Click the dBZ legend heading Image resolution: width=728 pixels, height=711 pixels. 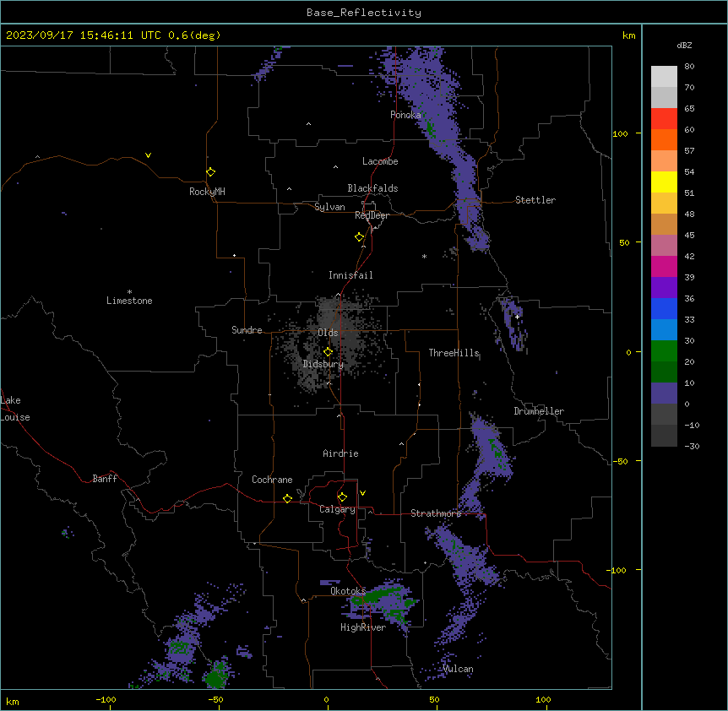click(684, 45)
